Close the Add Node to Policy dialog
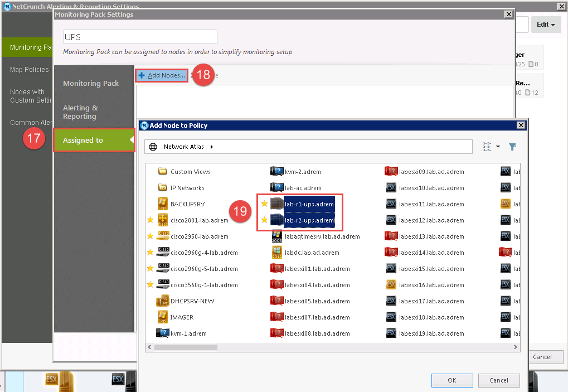 pyautogui.click(x=521, y=125)
